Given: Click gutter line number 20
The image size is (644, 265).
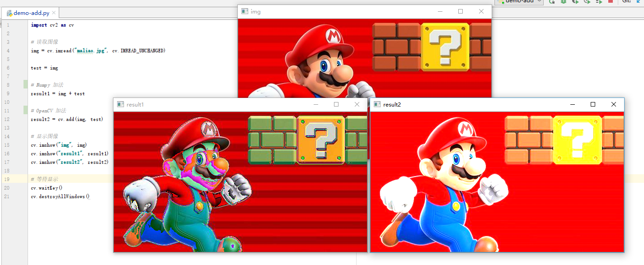Looking at the screenshot, I should click(x=8, y=188).
